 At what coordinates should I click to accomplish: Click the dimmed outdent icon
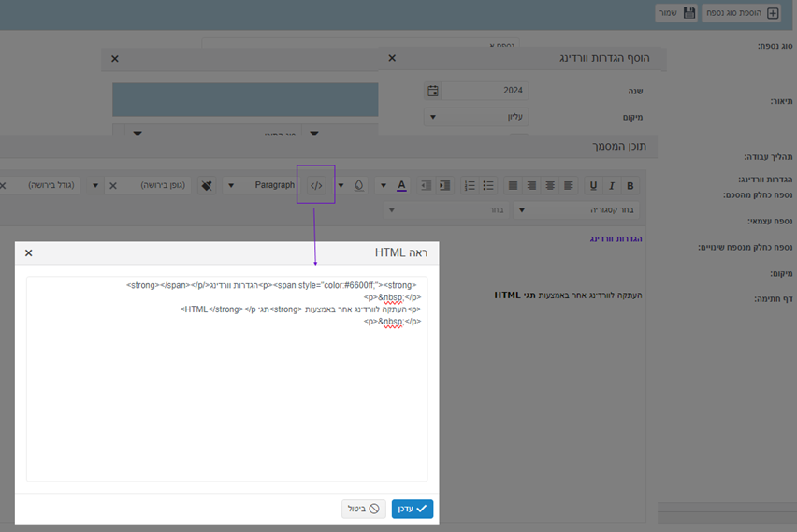click(427, 185)
